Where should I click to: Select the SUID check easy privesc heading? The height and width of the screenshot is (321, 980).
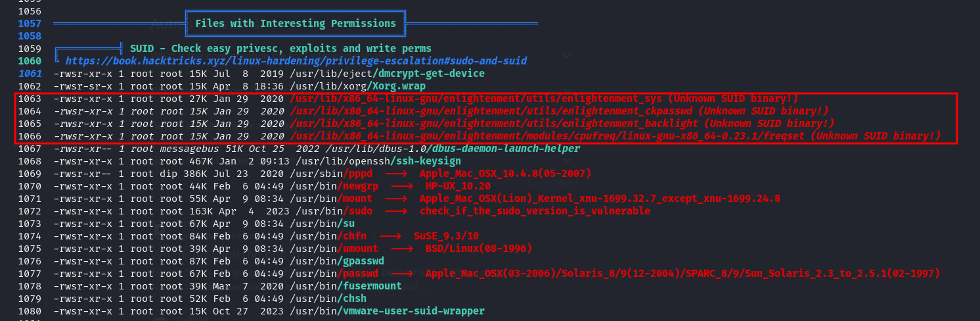280,48
